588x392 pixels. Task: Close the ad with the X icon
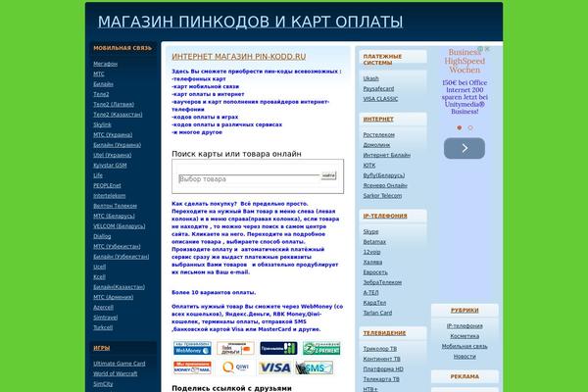487,49
